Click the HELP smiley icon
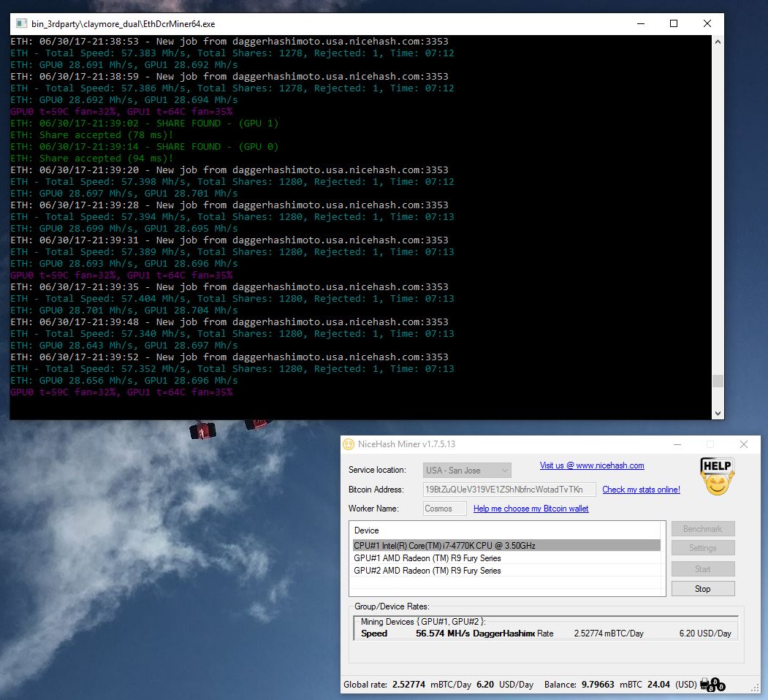This screenshot has height=700, width=768. click(x=716, y=476)
